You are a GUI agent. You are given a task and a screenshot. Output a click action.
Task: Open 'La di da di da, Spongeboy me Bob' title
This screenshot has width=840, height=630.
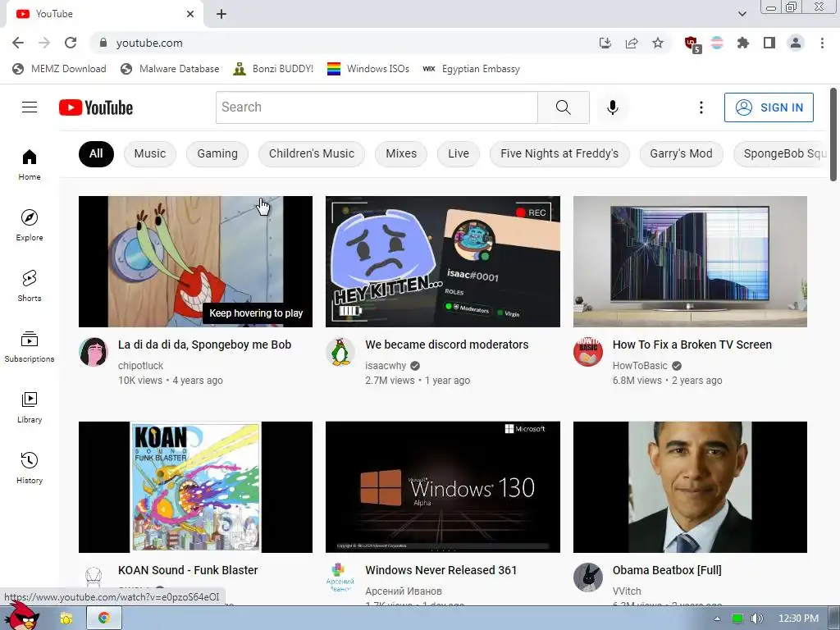204,345
